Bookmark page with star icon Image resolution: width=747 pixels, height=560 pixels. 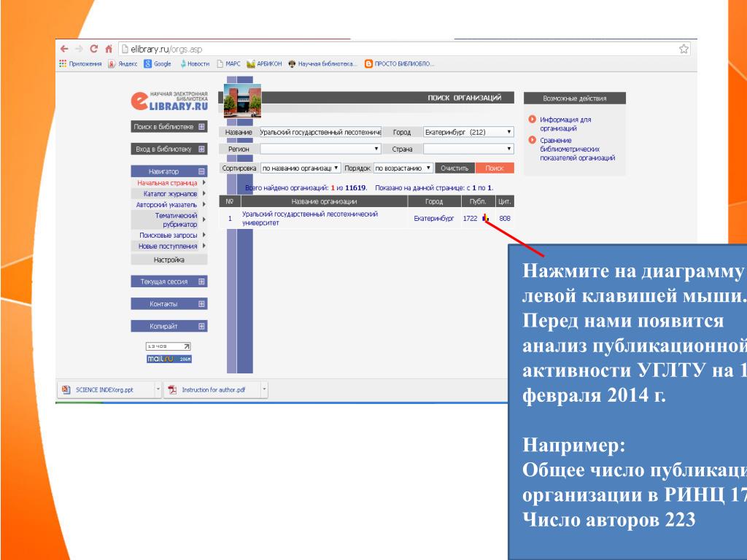684,49
